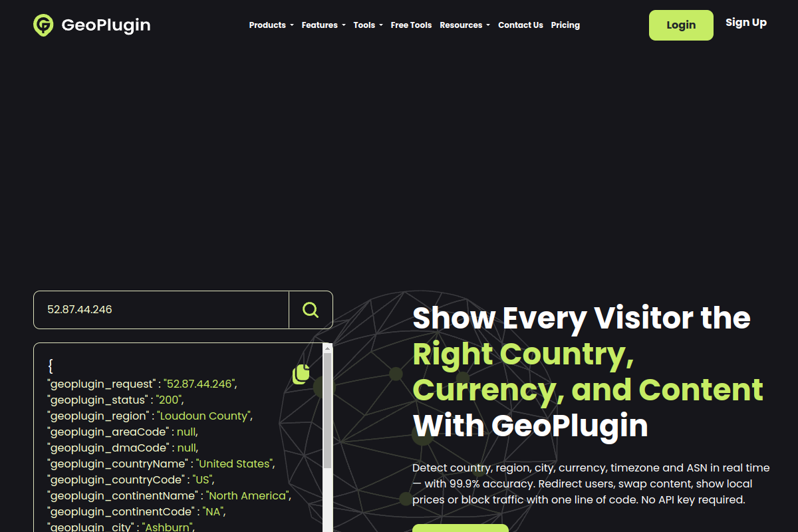Viewport: 798px width, 532px height.
Task: Open the Contact Us page
Action: (x=520, y=25)
